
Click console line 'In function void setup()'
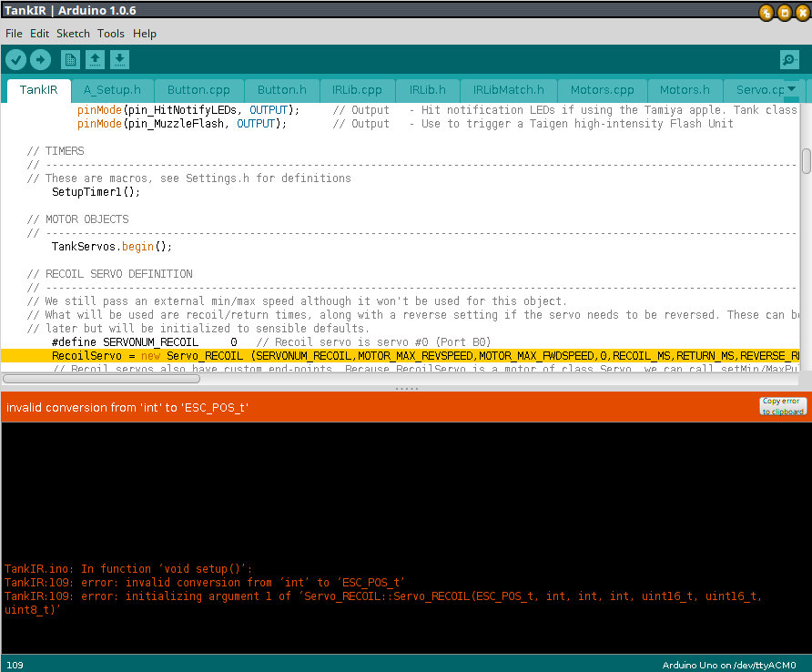128,569
